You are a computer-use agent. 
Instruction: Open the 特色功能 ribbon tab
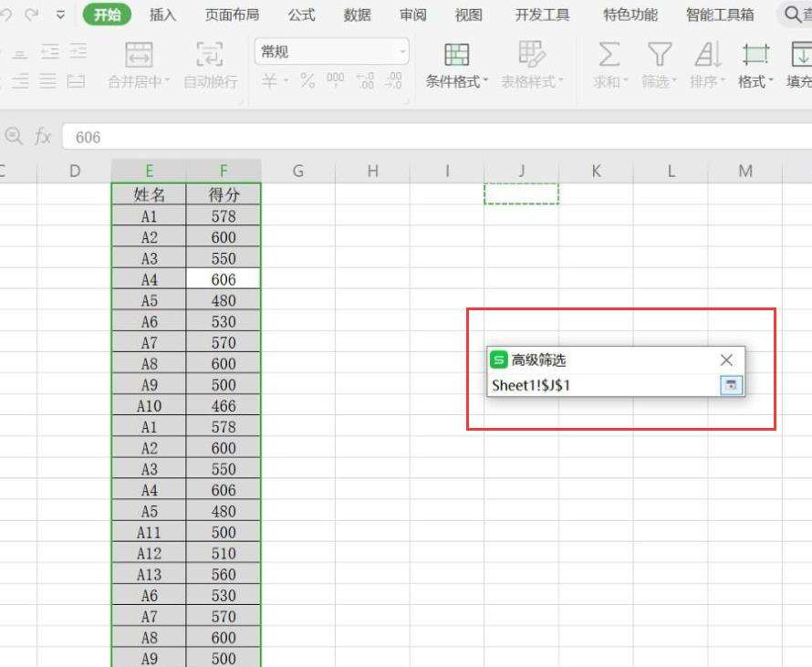click(630, 15)
